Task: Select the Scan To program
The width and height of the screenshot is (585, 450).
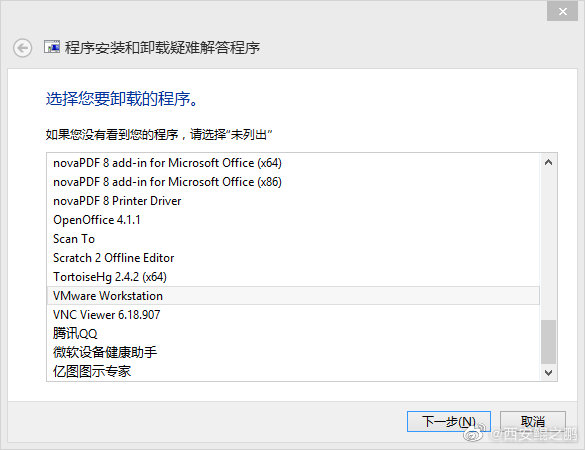Action: coord(293,239)
